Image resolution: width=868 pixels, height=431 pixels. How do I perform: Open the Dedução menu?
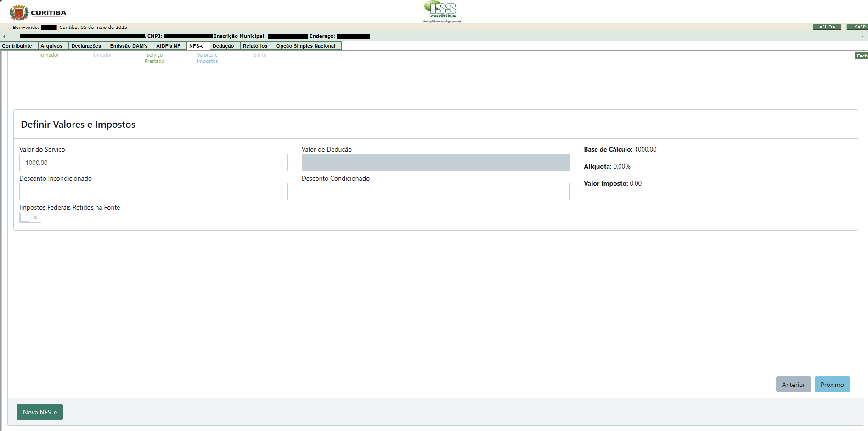(223, 46)
